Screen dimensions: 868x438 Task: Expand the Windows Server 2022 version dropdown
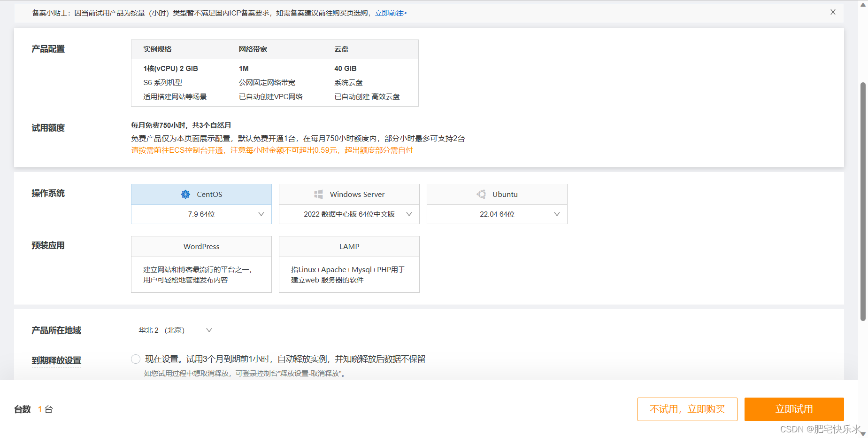[x=349, y=214]
